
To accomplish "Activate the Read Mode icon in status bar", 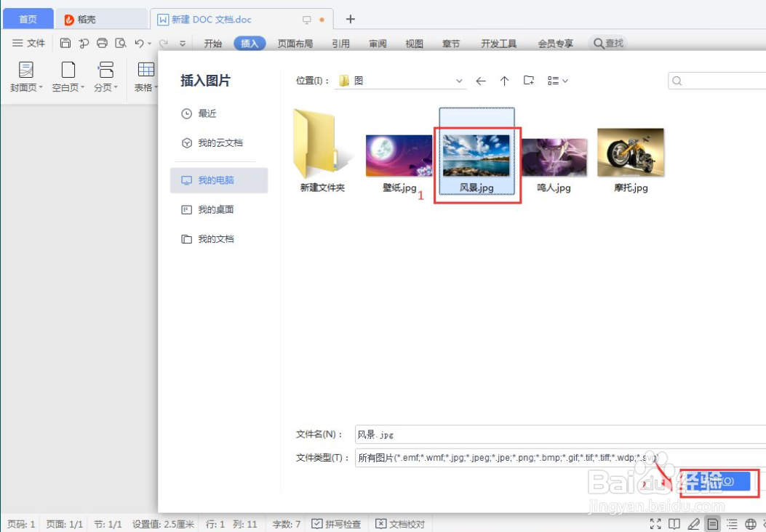I will (674, 523).
